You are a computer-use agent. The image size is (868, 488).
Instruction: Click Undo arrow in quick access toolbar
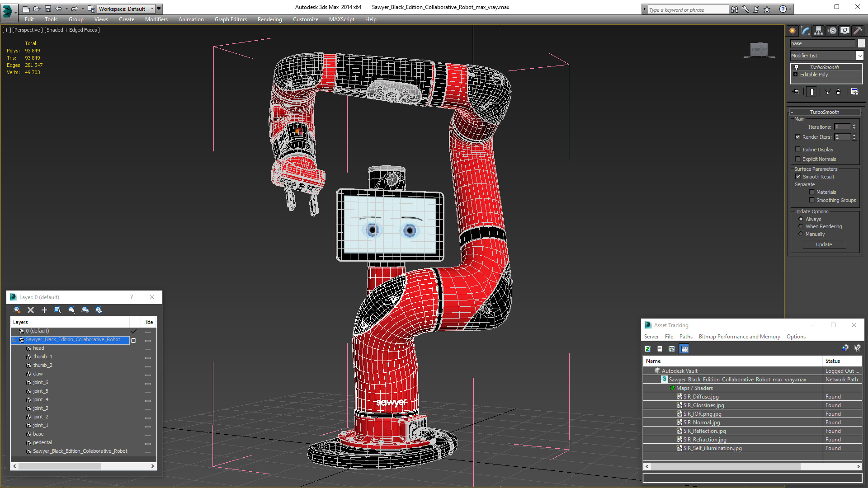click(x=59, y=9)
